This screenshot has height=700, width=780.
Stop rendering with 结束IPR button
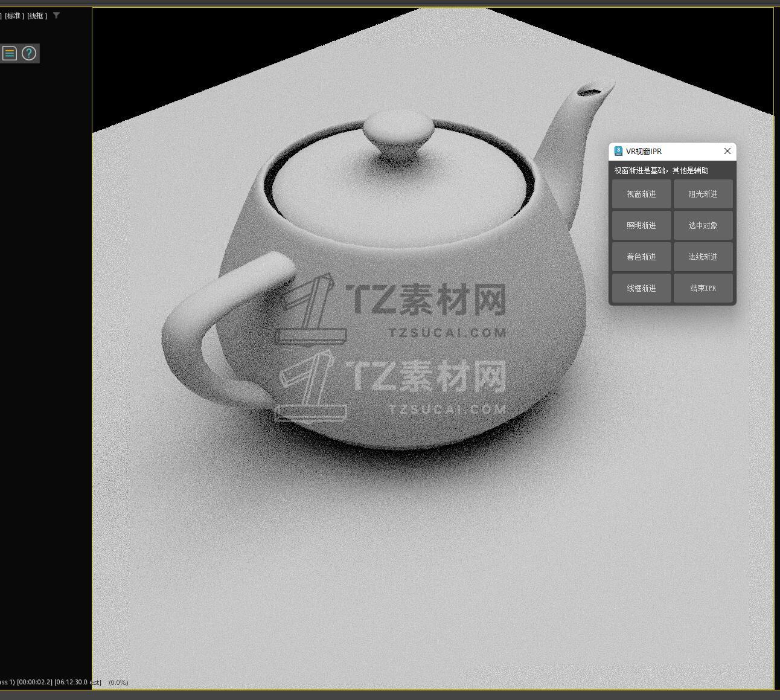[703, 288]
